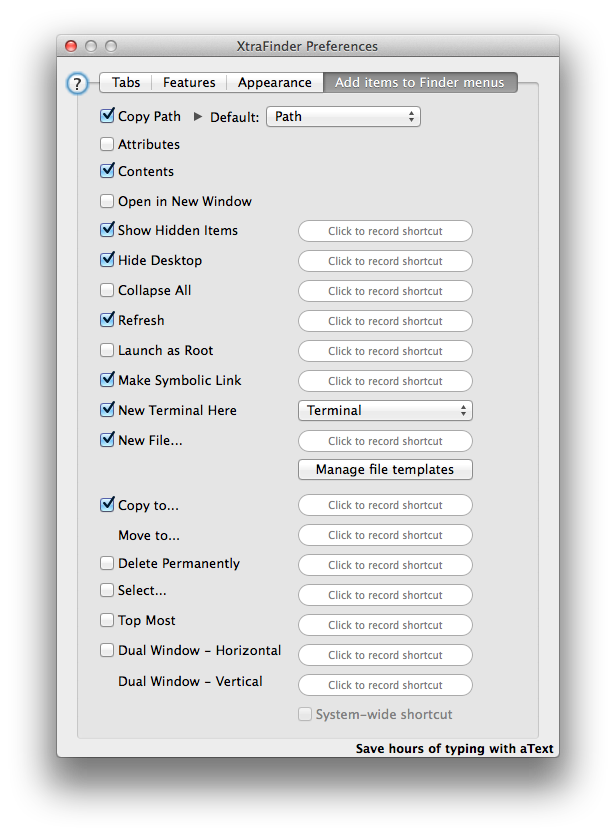Record shortcut for Move to...
This screenshot has height=836, width=616.
pos(385,535)
